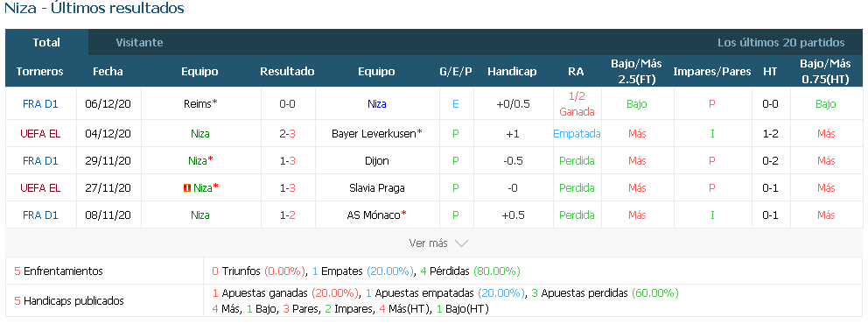The height and width of the screenshot is (324, 868).
Task: Click UEFA EL tournament on 04/12/20 row
Action: [x=40, y=133]
